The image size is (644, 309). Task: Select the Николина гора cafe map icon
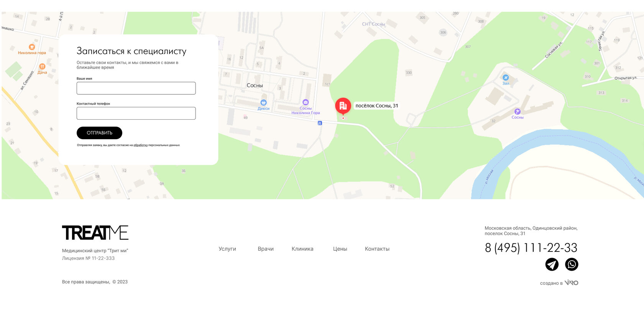coord(32,47)
